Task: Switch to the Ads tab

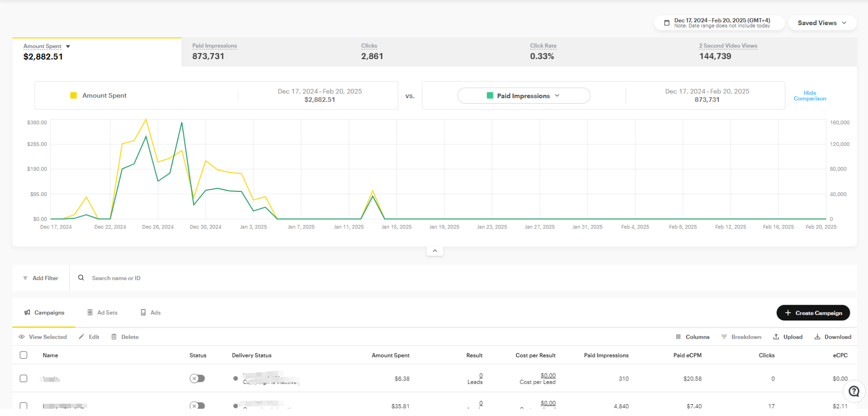Action: pos(151,313)
